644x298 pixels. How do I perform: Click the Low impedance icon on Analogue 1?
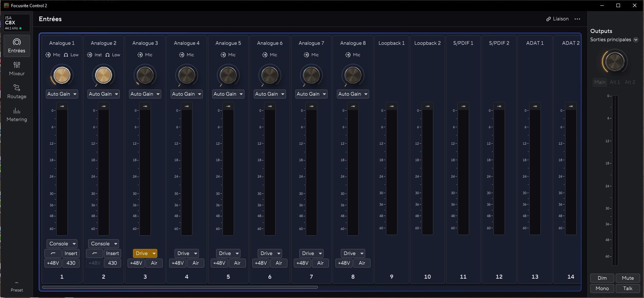(66, 55)
